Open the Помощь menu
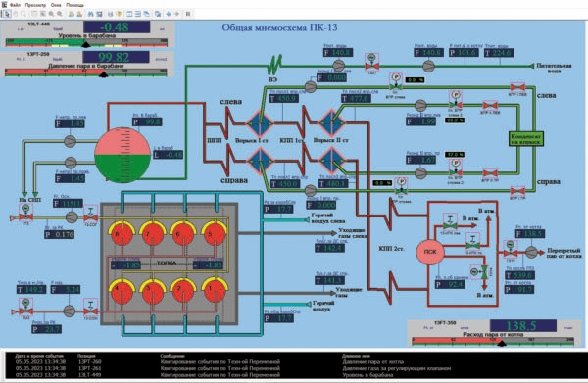The height and width of the screenshot is (383, 588). point(75,5)
